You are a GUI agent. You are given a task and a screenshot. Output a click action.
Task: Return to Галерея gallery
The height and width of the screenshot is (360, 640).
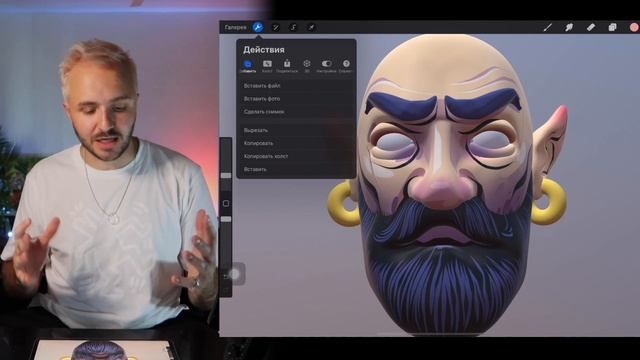[236, 27]
